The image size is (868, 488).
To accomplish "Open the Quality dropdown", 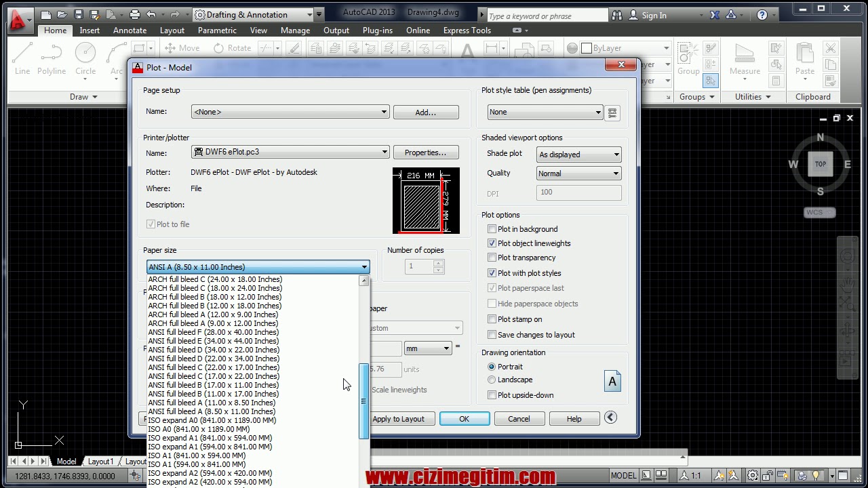I will pyautogui.click(x=578, y=174).
